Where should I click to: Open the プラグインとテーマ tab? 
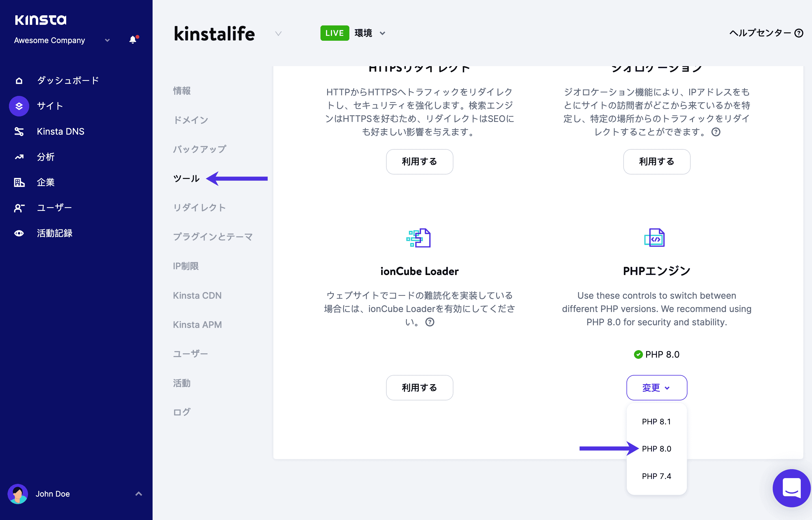pyautogui.click(x=212, y=237)
